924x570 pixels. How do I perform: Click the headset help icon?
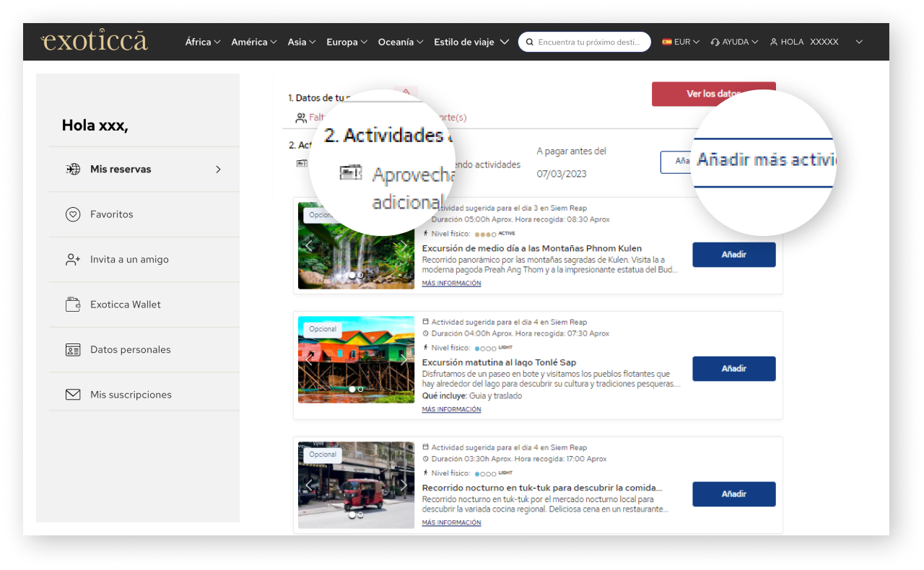click(715, 42)
